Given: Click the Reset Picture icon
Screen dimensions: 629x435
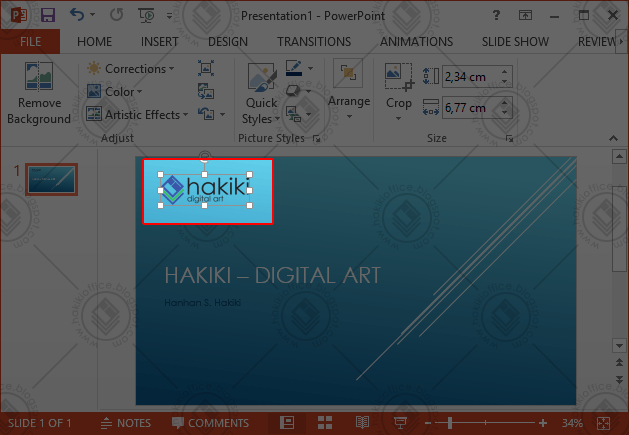Looking at the screenshot, I should click(206, 114).
